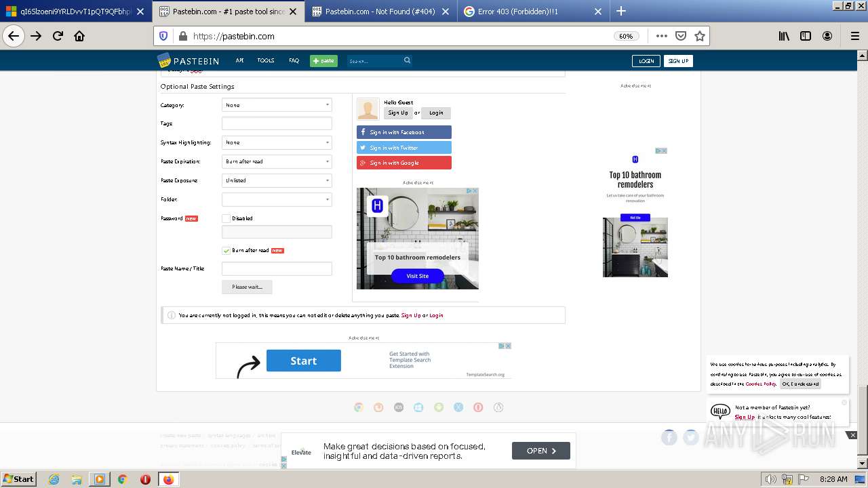Click the Pastebin logo
Viewport: 868px width, 488px height.
[x=188, y=60]
